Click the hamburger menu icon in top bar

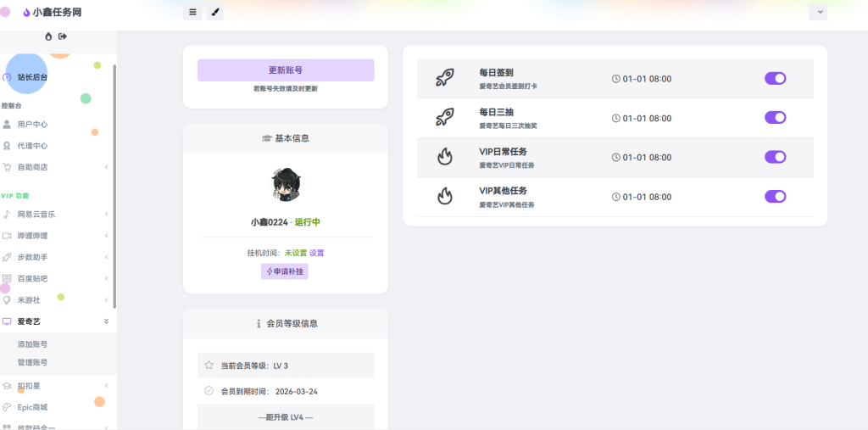192,12
